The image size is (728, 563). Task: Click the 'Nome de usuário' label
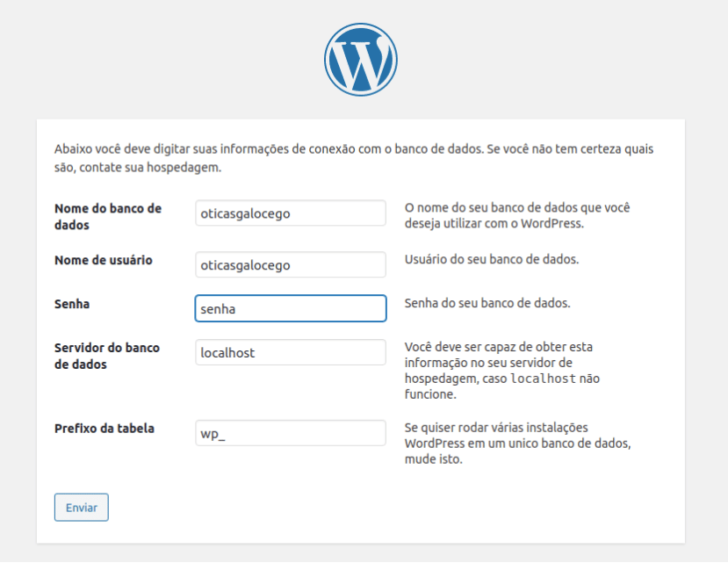[x=103, y=260]
